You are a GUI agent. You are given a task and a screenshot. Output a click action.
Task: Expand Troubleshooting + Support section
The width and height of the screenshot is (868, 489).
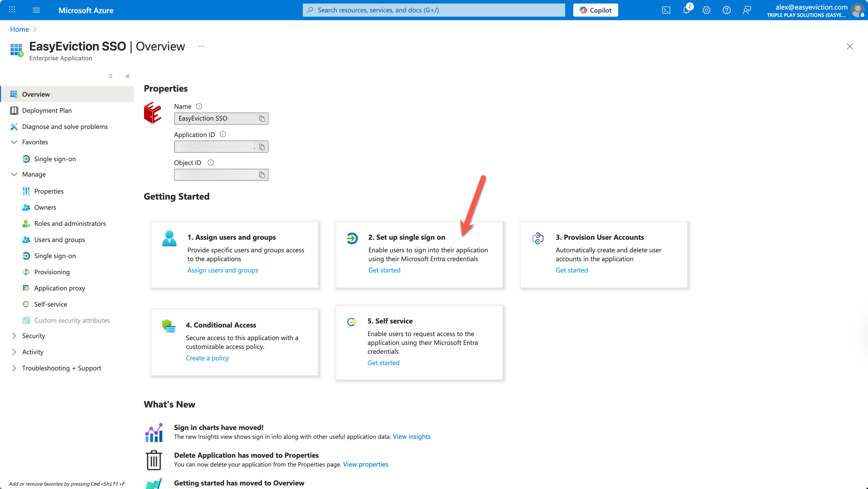pyautogui.click(x=14, y=368)
